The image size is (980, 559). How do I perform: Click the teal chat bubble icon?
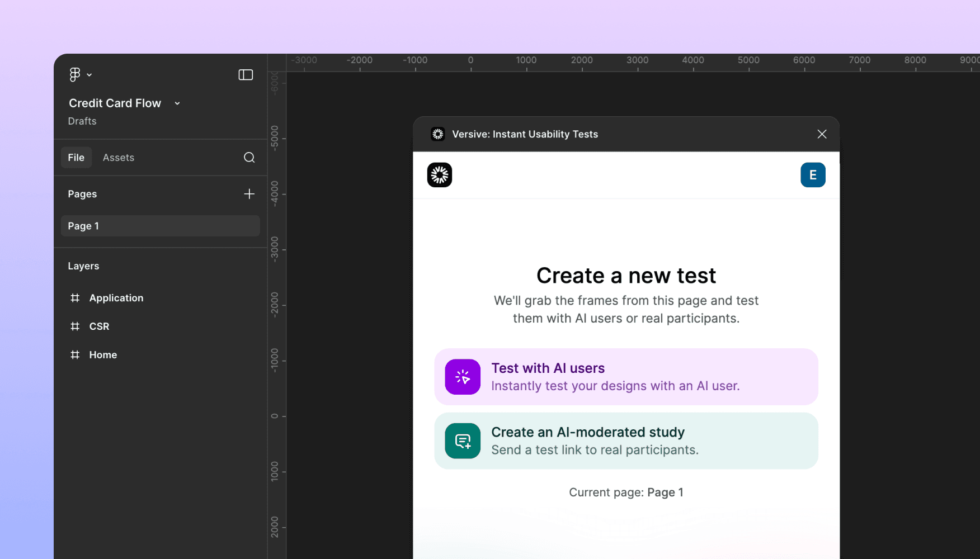tap(462, 441)
